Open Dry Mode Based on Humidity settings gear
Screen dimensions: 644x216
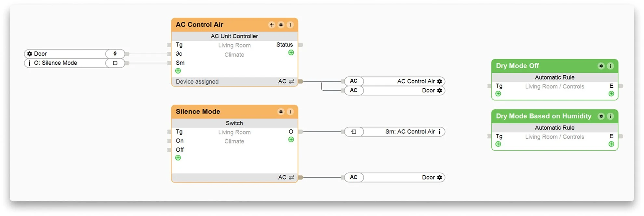pyautogui.click(x=601, y=116)
